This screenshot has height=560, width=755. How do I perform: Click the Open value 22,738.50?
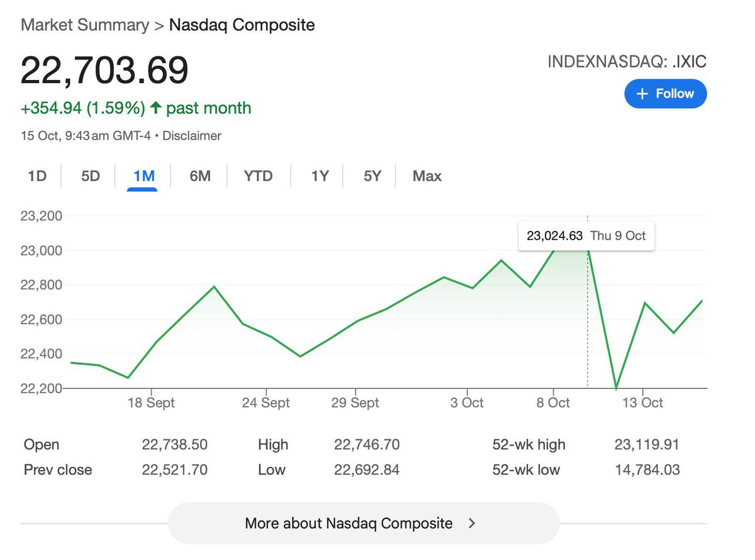175,445
